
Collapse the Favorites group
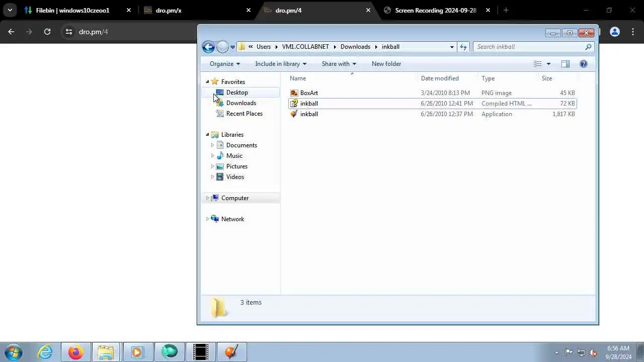coord(207,82)
